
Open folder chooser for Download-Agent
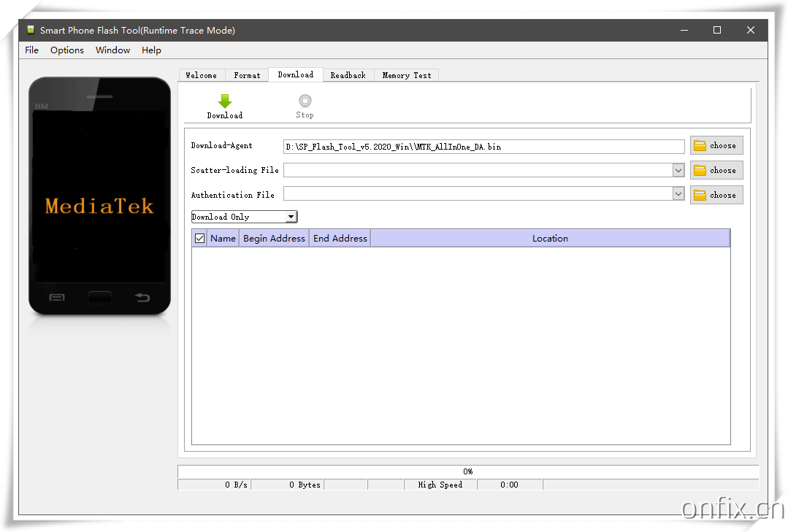coord(716,145)
